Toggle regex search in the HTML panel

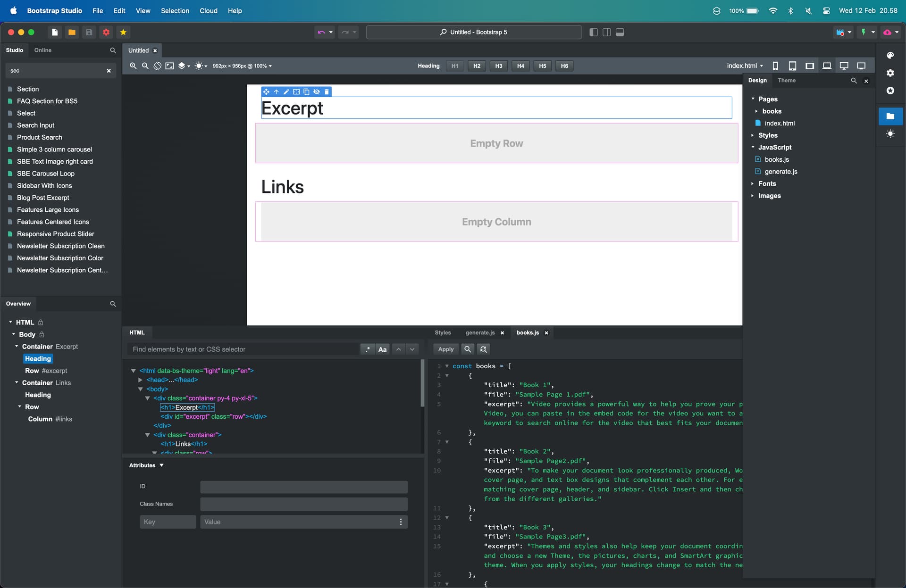pyautogui.click(x=368, y=349)
